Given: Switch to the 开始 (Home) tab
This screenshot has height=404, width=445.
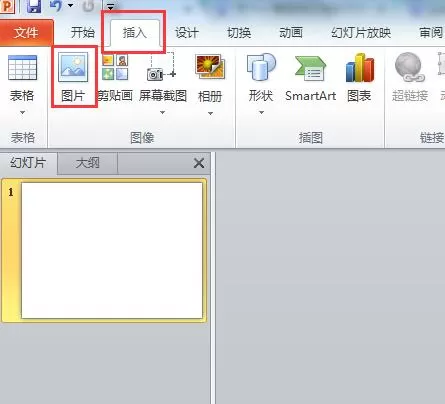Looking at the screenshot, I should tap(83, 33).
